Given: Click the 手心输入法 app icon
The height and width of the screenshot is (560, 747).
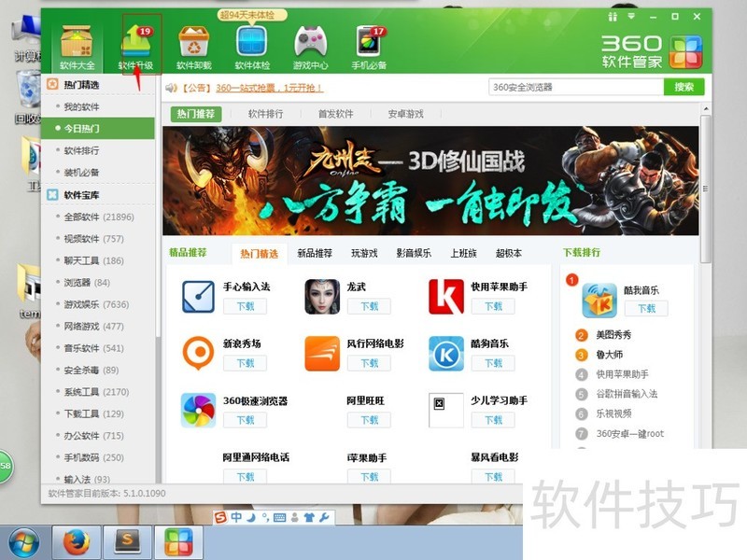Looking at the screenshot, I should 197,295.
